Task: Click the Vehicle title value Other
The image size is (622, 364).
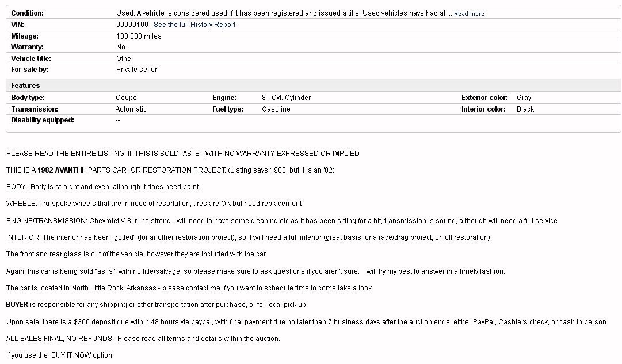Action: coord(125,59)
